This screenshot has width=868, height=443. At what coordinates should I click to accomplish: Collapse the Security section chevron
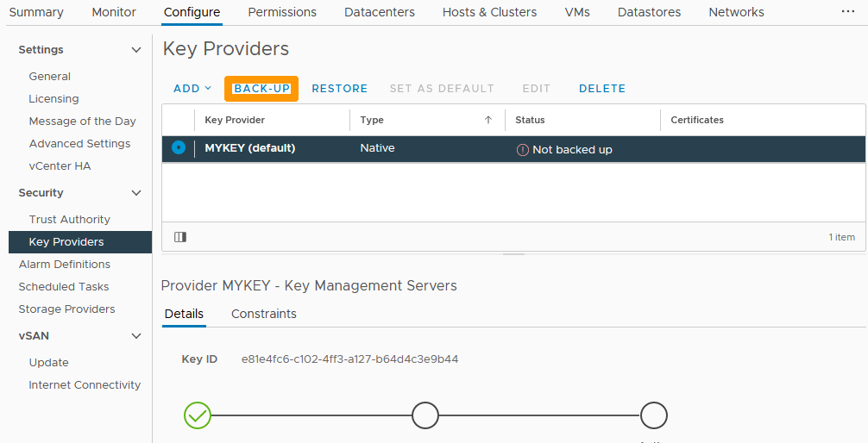[x=135, y=193]
